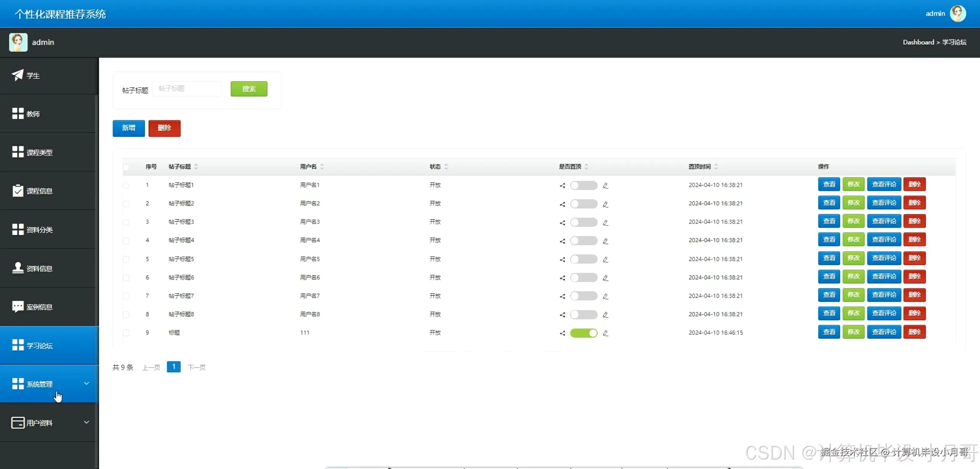Click the person icon for 资料信息

[18, 267]
